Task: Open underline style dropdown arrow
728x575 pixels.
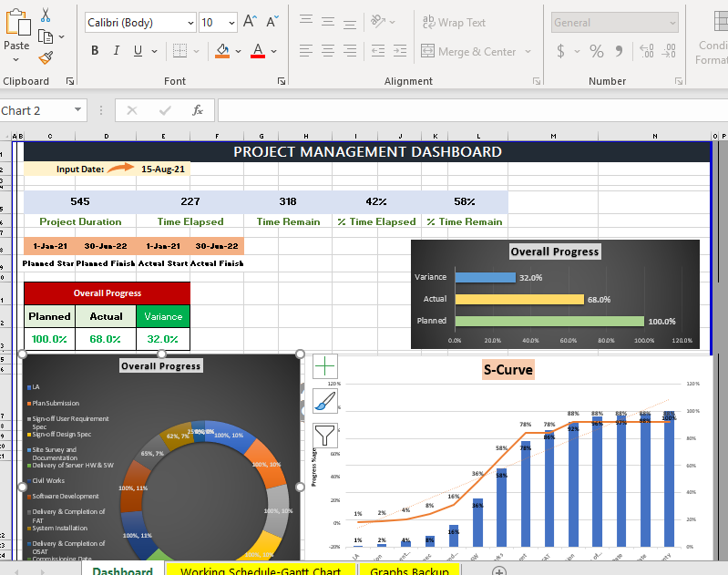Action: 154,51
